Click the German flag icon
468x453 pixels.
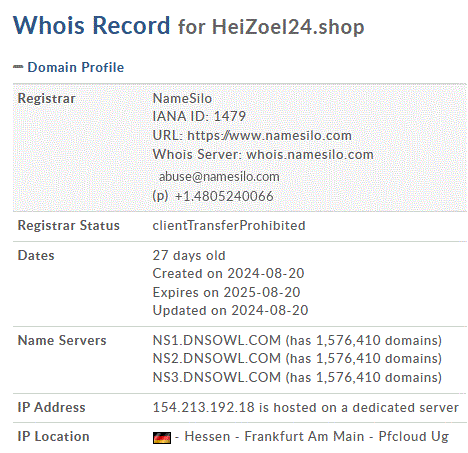tap(162, 438)
